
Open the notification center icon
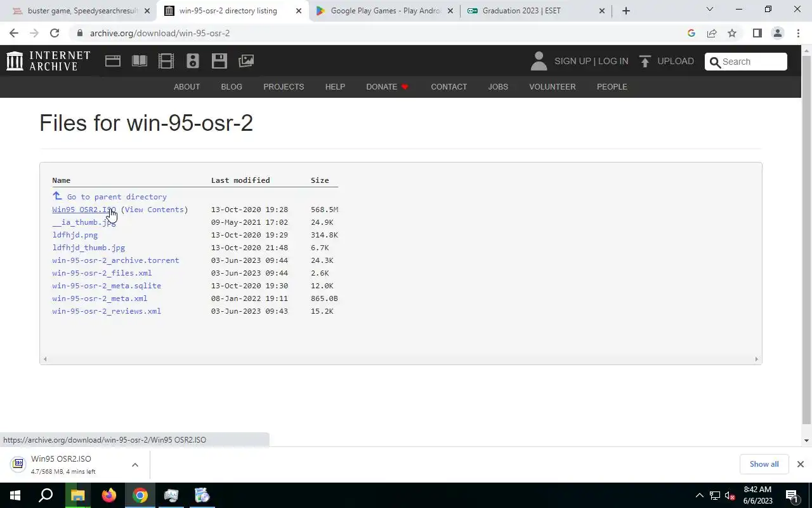792,495
